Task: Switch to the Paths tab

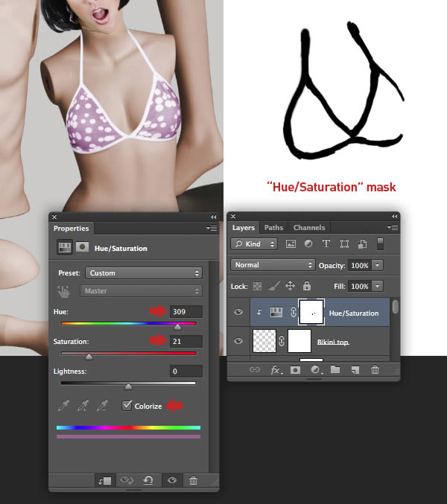Action: 273,228
